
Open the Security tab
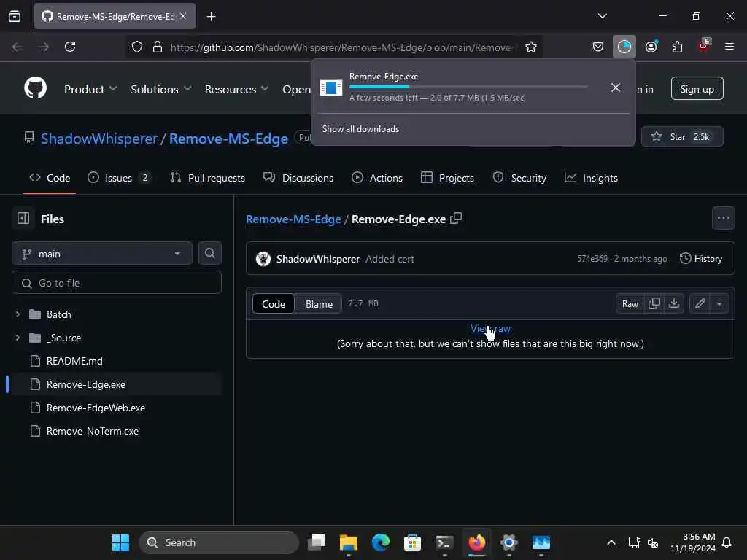519,178
